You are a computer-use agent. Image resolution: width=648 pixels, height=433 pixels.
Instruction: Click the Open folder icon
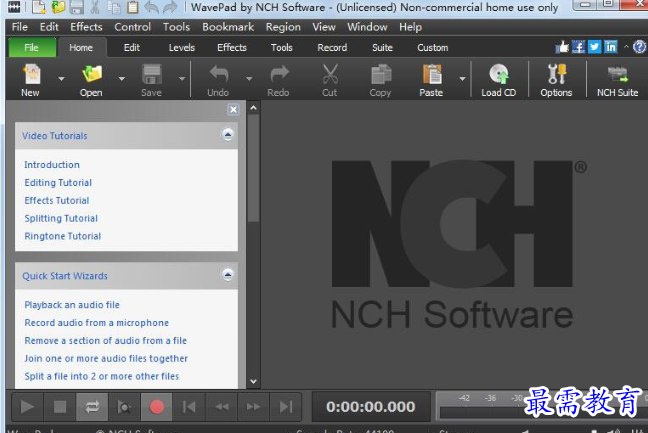pos(91,75)
